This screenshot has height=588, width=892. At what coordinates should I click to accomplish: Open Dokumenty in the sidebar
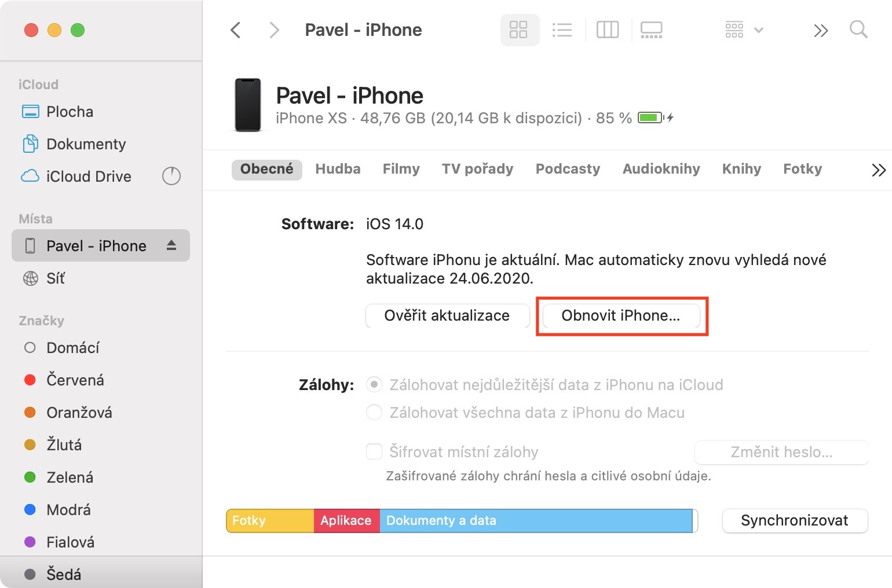86,144
